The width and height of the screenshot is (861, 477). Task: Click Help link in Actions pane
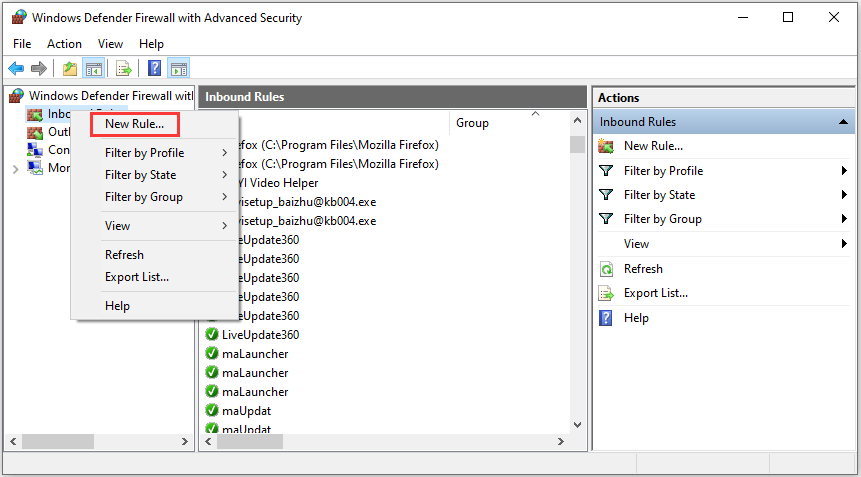[x=636, y=318]
